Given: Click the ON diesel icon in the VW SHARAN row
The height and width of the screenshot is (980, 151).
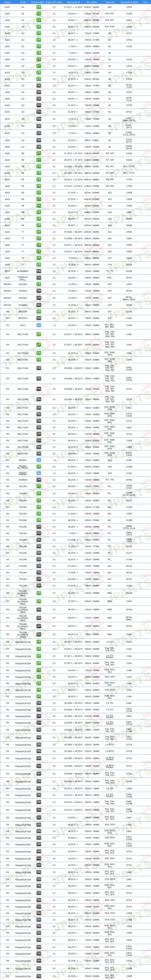Looking at the screenshot, I should click(x=39, y=480).
